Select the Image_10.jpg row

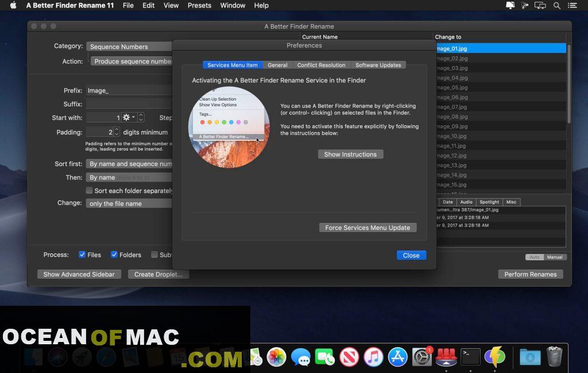[501, 136]
